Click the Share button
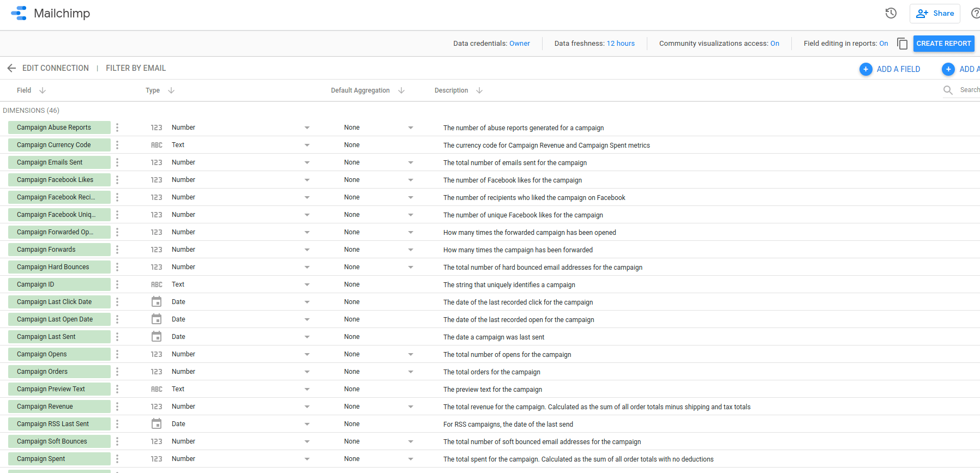This screenshot has height=473, width=980. pyautogui.click(x=935, y=14)
